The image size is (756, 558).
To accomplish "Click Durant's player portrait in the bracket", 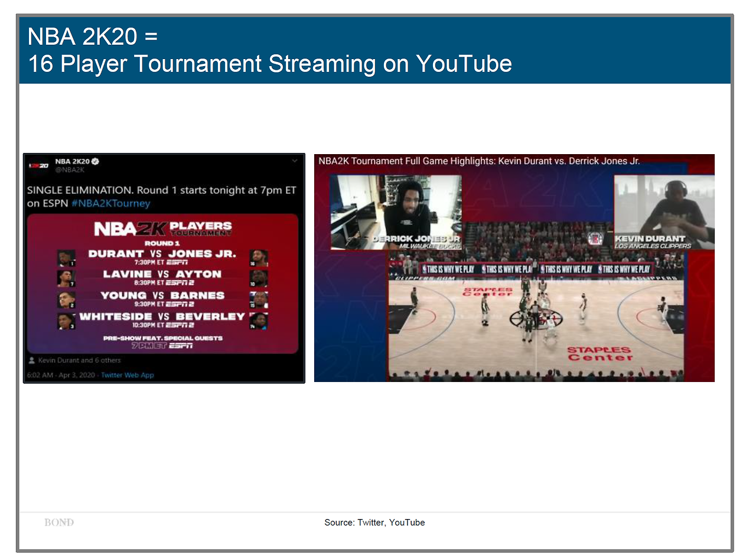I will 65,258.
